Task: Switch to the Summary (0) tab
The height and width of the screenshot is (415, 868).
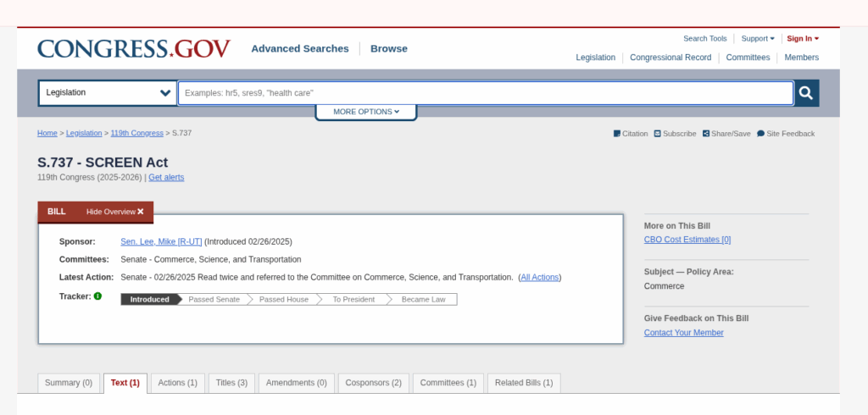Action: (x=69, y=383)
